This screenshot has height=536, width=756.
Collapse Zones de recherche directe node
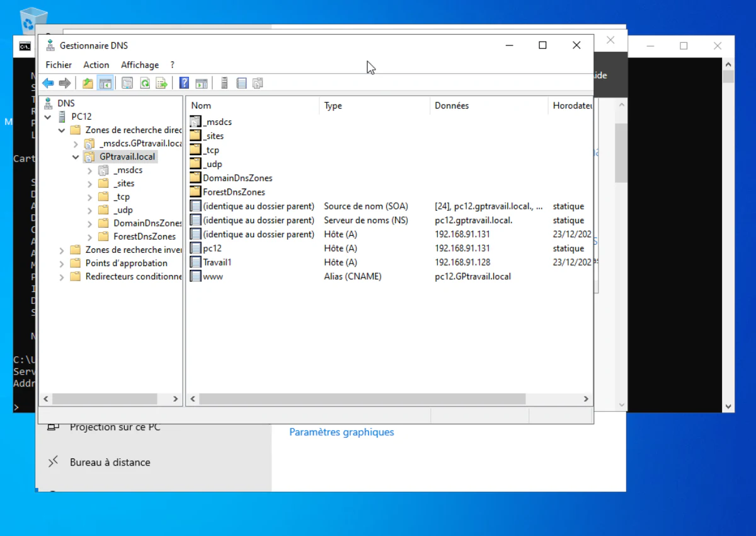coord(62,131)
